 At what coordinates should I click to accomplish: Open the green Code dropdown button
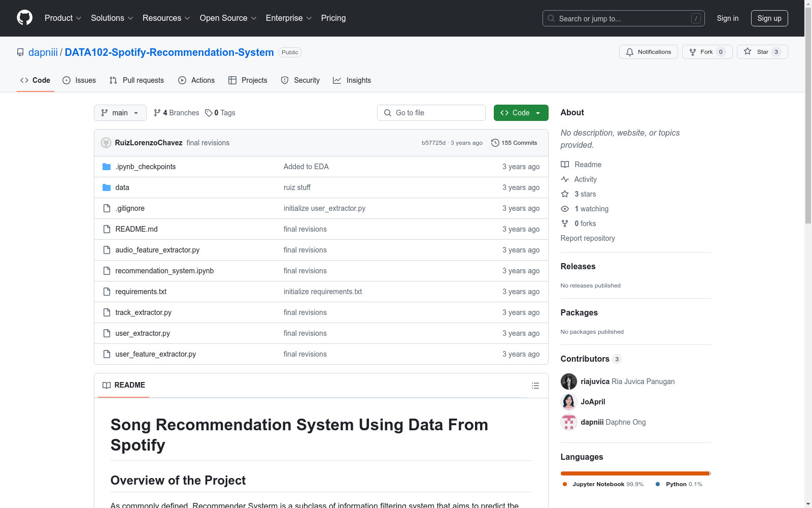coord(521,113)
